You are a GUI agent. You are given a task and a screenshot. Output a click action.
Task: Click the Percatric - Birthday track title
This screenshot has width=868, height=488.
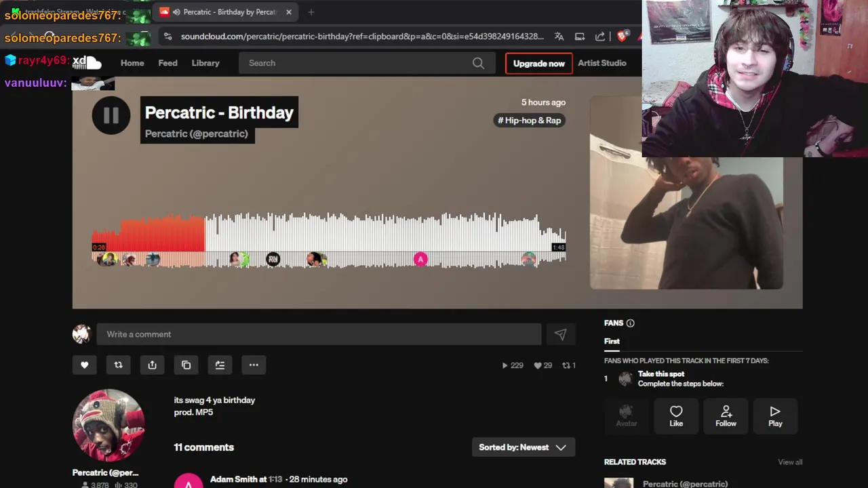[219, 113]
